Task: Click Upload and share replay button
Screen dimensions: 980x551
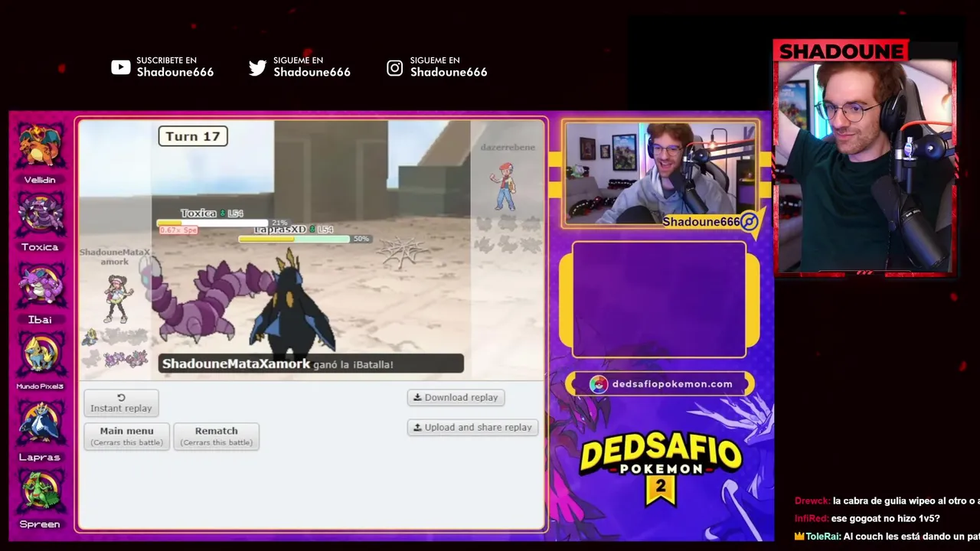Action: tap(472, 427)
